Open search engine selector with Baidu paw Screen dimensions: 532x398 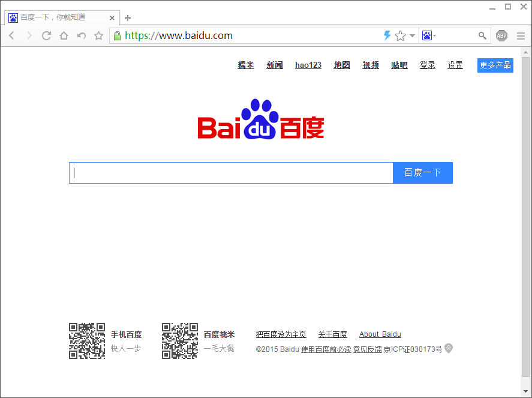point(428,36)
